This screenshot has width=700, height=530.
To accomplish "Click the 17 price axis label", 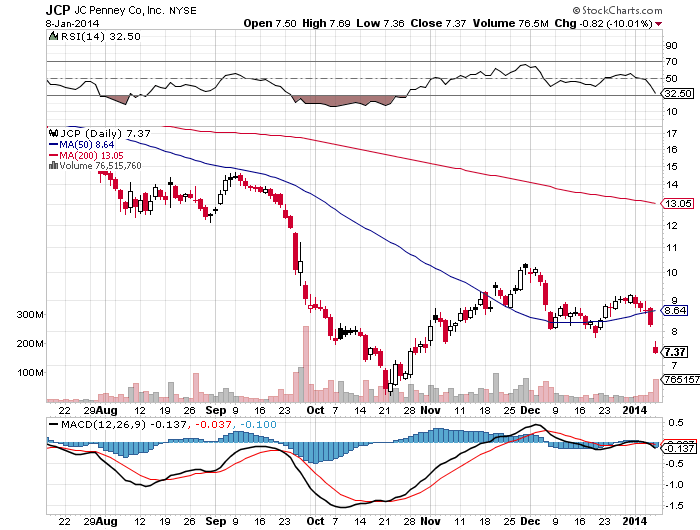I will point(671,134).
